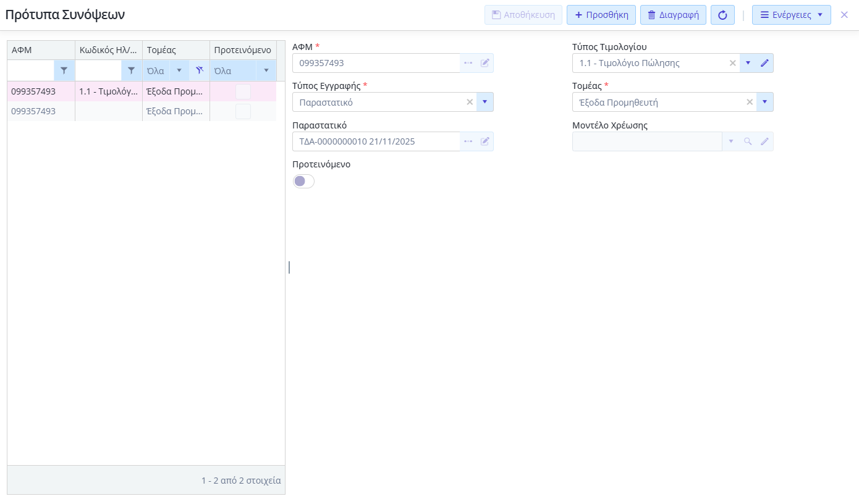The height and width of the screenshot is (504, 859).
Task: Expand the Τύπος Εγγραφής dropdown
Action: 485,102
